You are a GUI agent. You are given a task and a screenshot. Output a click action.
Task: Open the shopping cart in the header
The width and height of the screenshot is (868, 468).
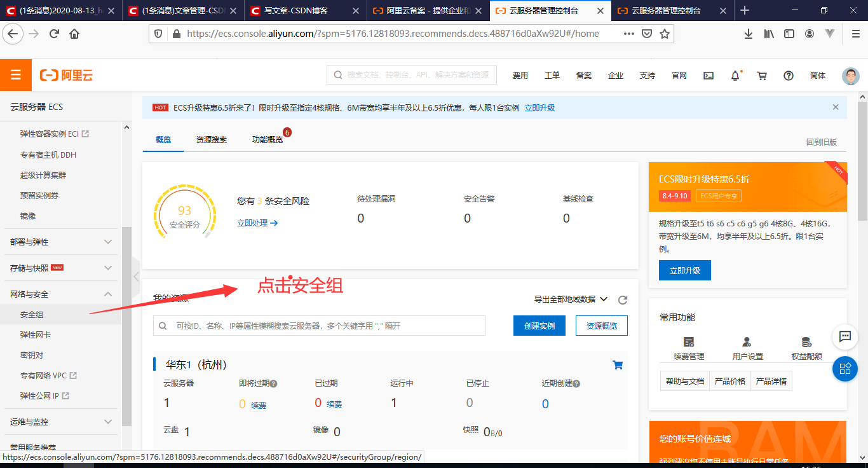pyautogui.click(x=762, y=76)
